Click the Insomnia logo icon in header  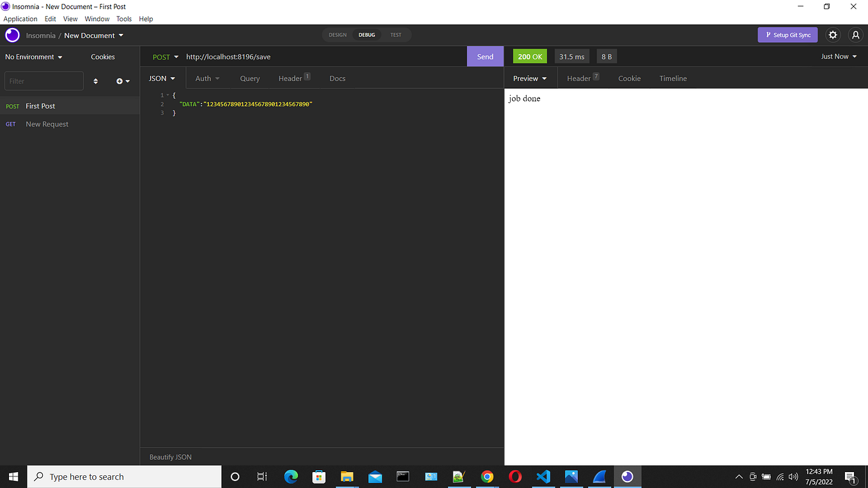[12, 35]
